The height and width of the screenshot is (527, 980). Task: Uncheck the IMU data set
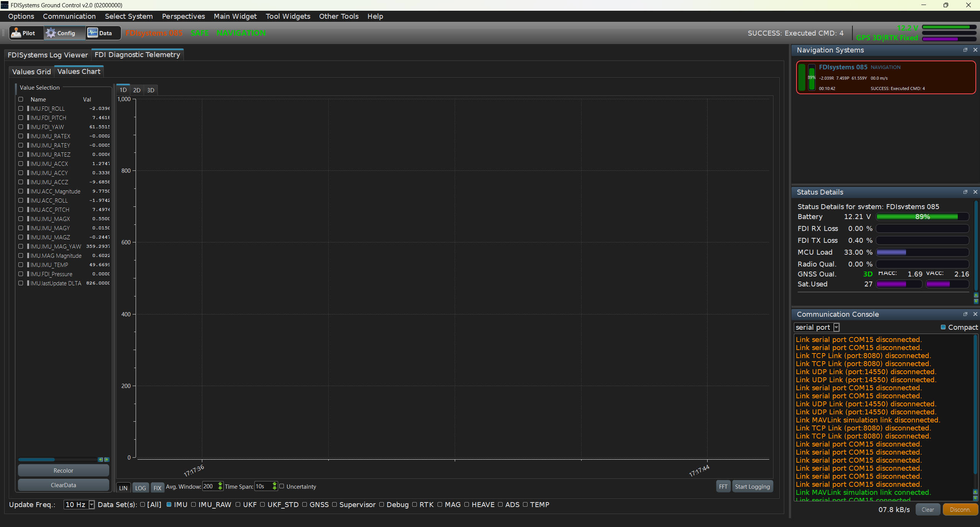169,504
